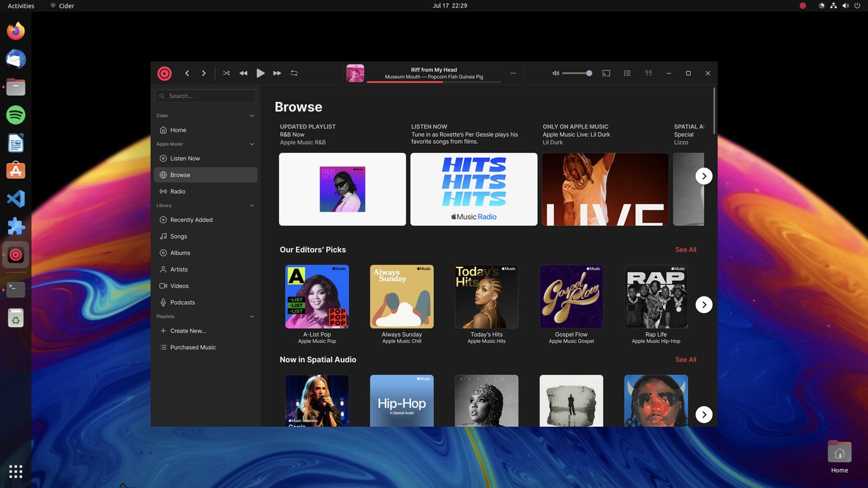Viewport: 868px width, 488px height.
Task: Open the Rap Life playlist cover
Action: point(656,297)
